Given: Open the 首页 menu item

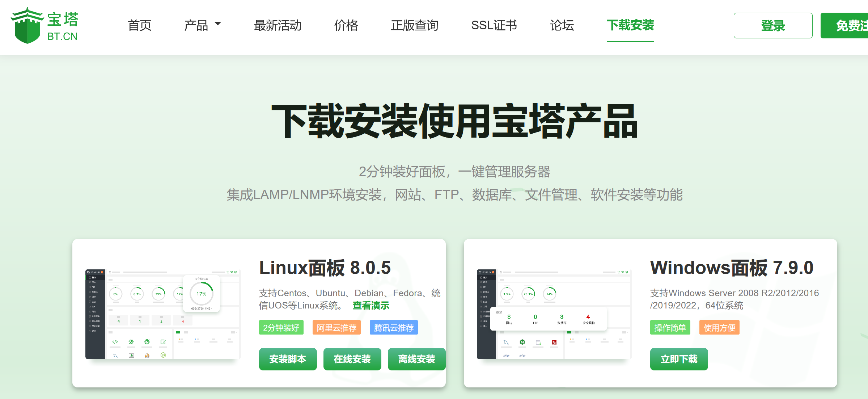Looking at the screenshot, I should 140,25.
